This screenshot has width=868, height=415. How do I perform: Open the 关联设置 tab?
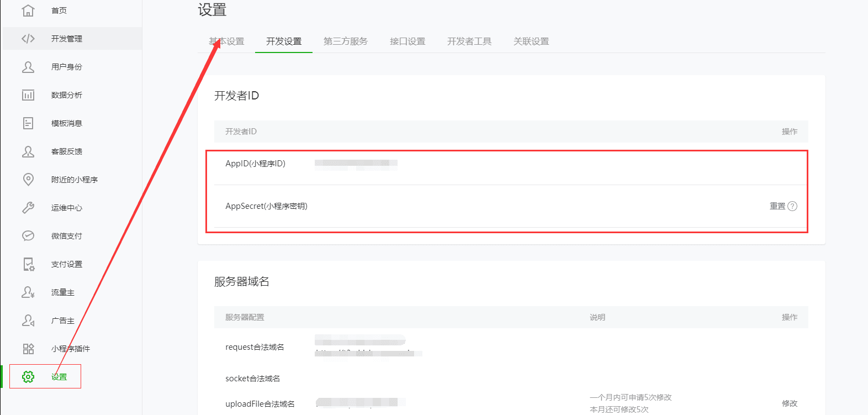531,41
